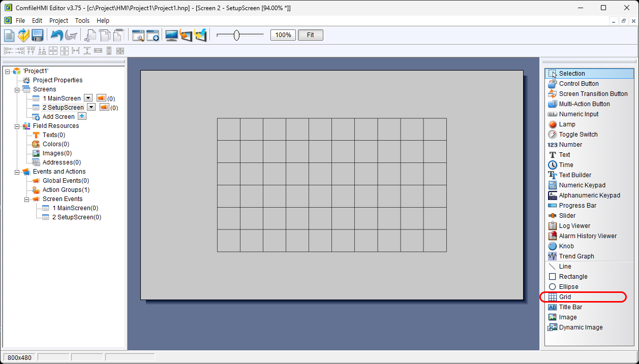This screenshot has height=364, width=639.
Task: Click the blue monitor icon in toolbar
Action: pyautogui.click(x=171, y=35)
